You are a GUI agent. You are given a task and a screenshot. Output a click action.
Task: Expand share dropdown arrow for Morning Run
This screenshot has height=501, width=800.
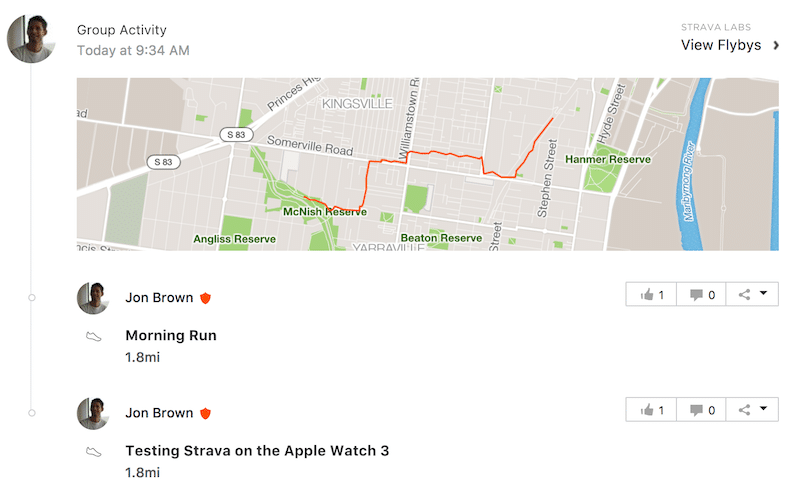(763, 293)
